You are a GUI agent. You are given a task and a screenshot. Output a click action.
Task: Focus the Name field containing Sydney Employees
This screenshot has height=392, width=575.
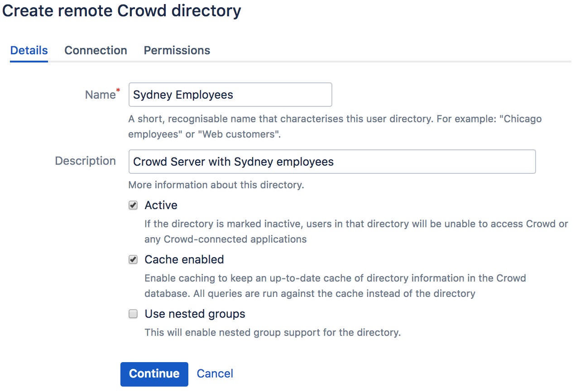click(230, 95)
